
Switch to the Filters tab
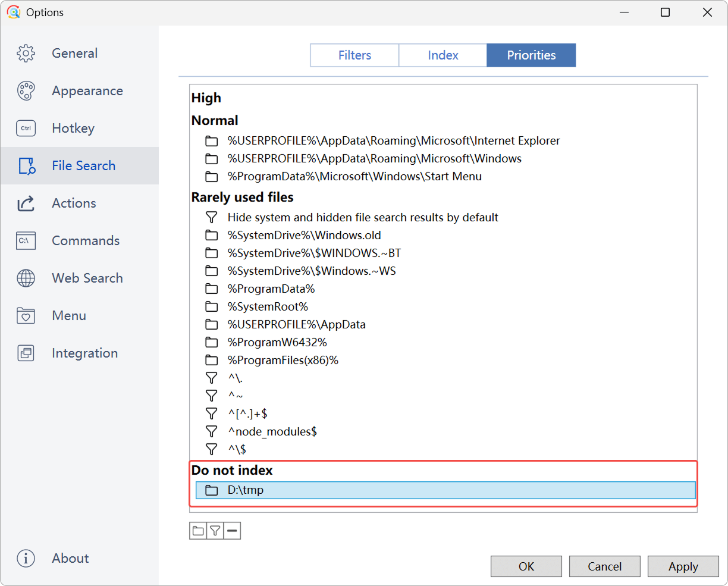click(x=354, y=55)
